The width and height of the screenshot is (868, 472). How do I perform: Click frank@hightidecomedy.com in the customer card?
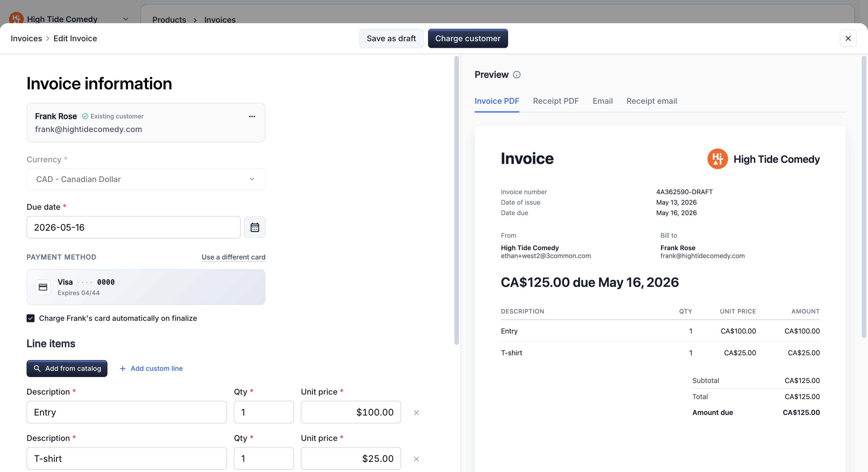(88, 129)
